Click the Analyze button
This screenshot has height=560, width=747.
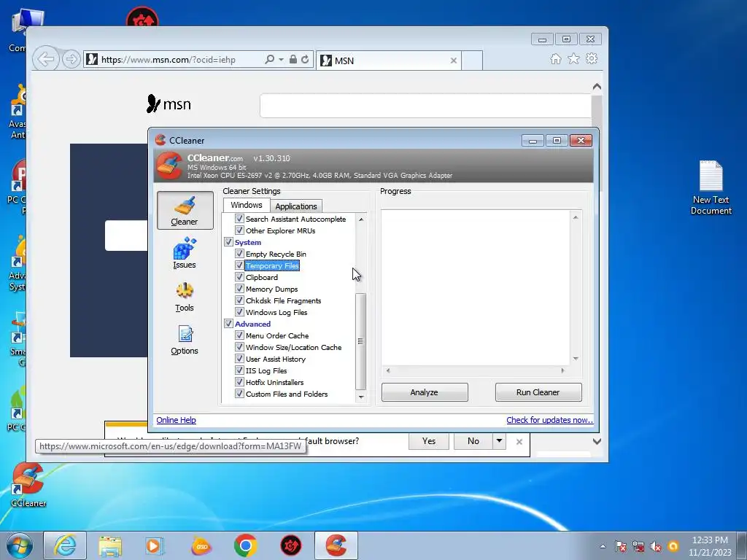tap(425, 392)
